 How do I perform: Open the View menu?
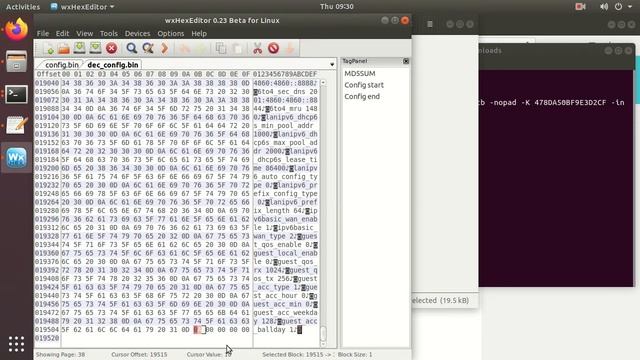click(84, 33)
